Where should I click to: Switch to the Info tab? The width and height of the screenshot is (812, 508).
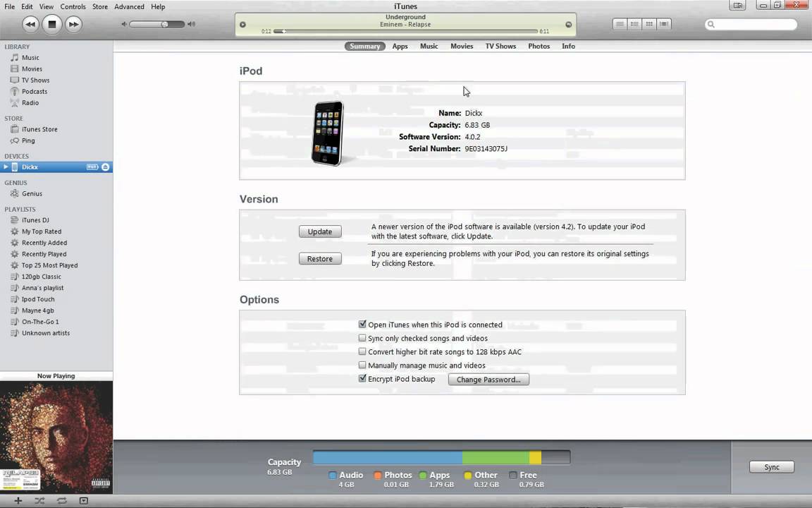(x=568, y=46)
